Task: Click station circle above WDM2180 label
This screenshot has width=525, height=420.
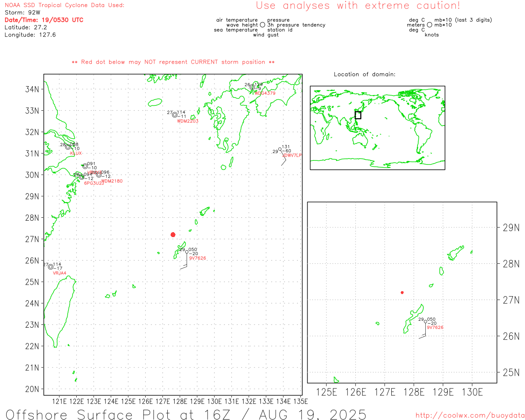Action: pyautogui.click(x=99, y=175)
